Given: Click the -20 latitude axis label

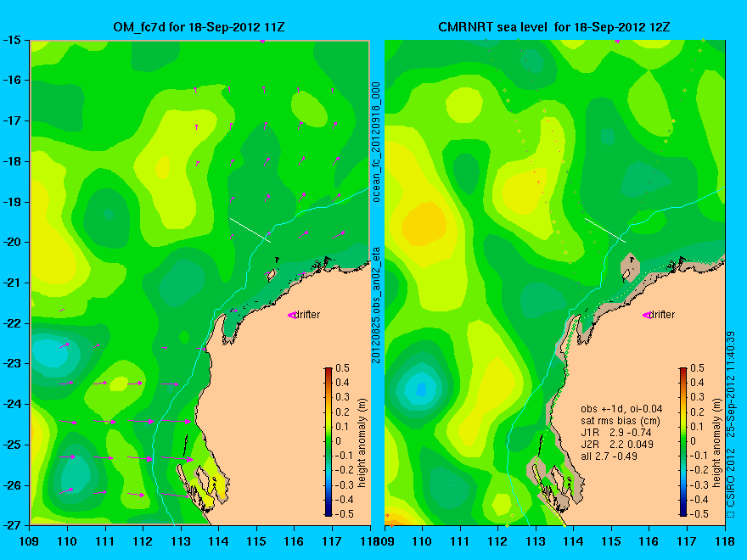Looking at the screenshot, I should (11, 242).
